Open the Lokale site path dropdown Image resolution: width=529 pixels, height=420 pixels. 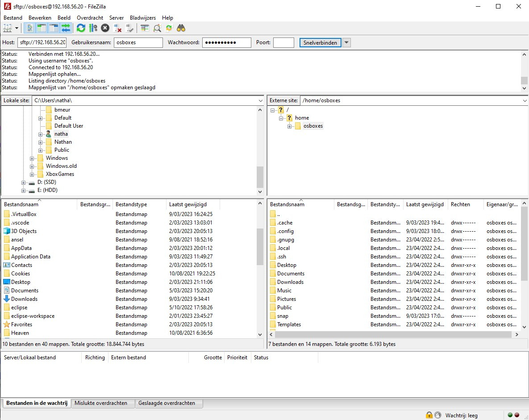[260, 100]
